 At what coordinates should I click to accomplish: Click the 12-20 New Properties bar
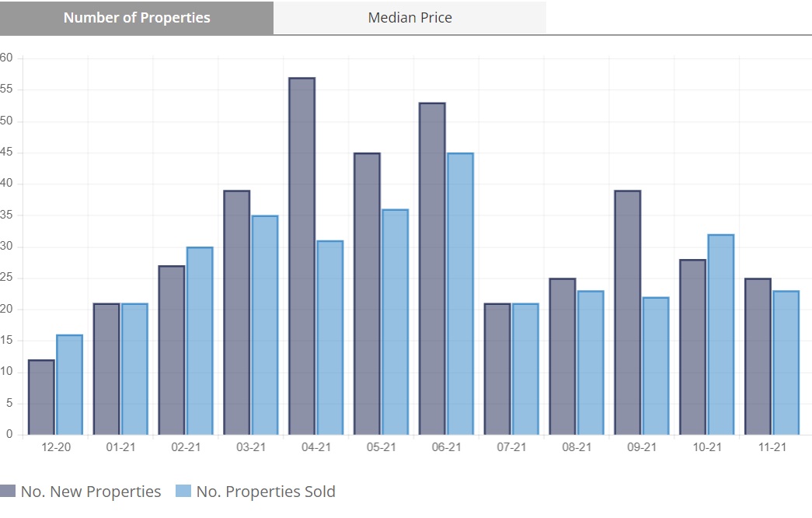(41, 397)
